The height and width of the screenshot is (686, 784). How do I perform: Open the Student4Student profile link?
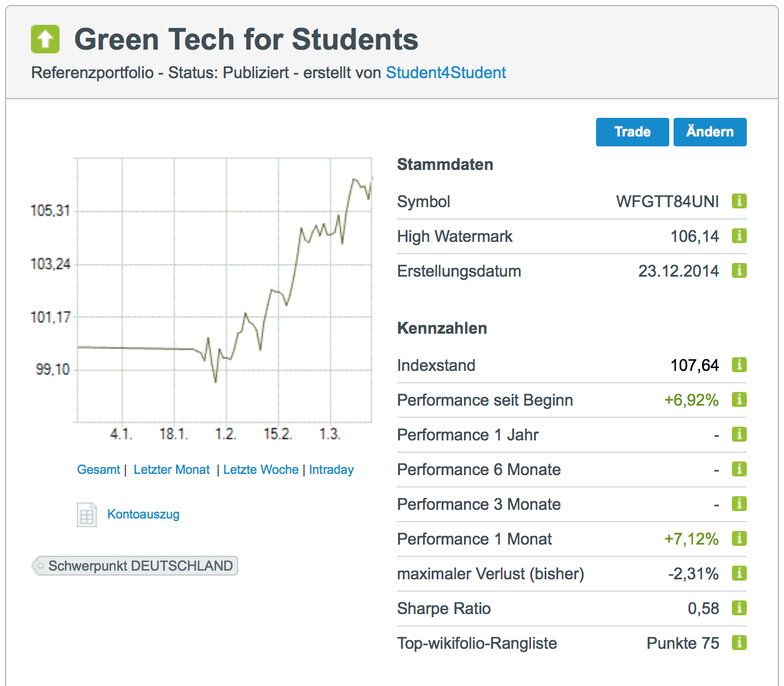pos(445,73)
